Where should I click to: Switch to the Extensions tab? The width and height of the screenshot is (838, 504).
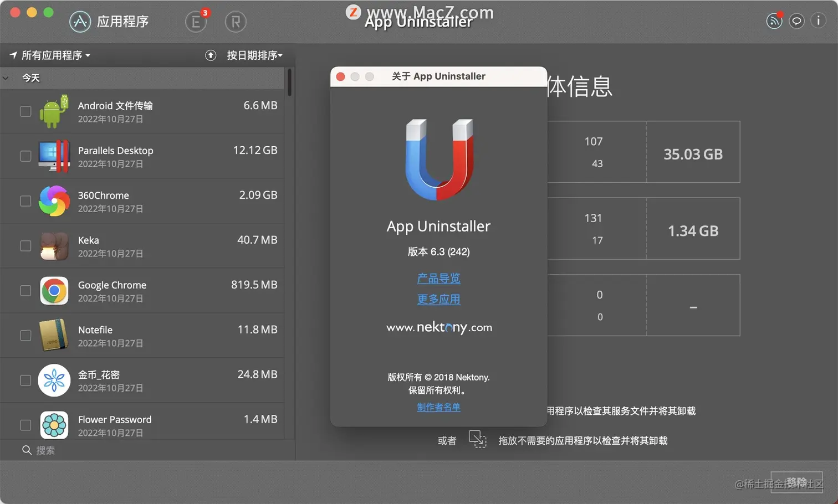point(196,22)
